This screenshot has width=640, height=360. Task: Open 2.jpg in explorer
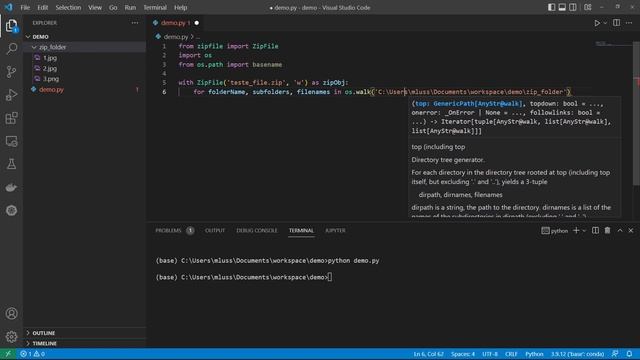[50, 69]
